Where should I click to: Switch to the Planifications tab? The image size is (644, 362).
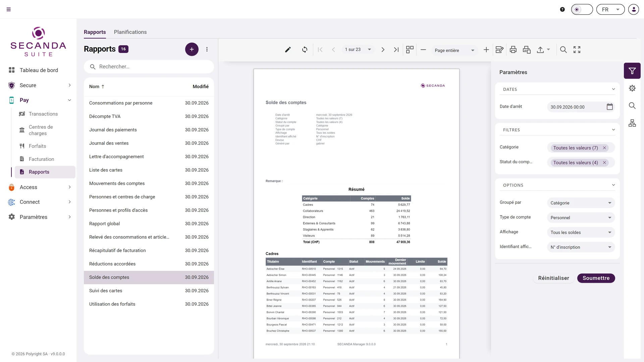click(x=130, y=32)
